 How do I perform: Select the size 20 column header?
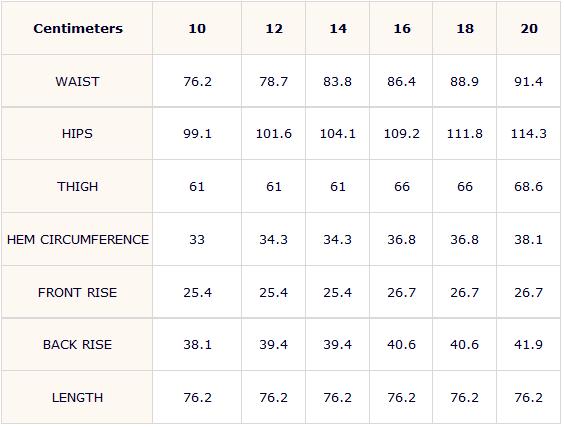529,28
